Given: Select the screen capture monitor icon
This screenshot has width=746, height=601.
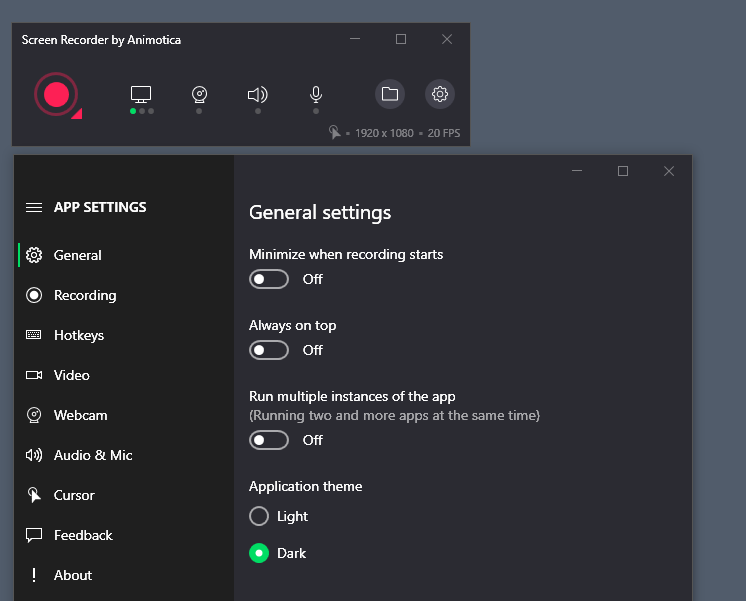Looking at the screenshot, I should pos(141,95).
